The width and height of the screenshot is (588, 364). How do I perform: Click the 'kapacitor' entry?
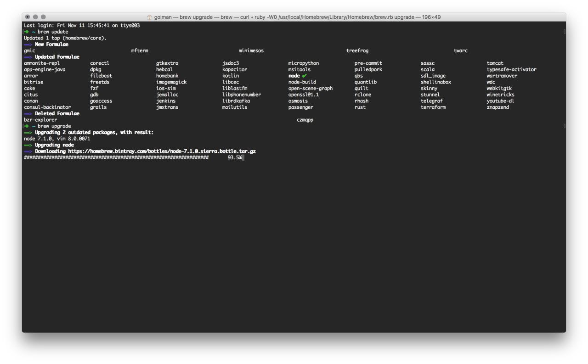click(x=235, y=70)
